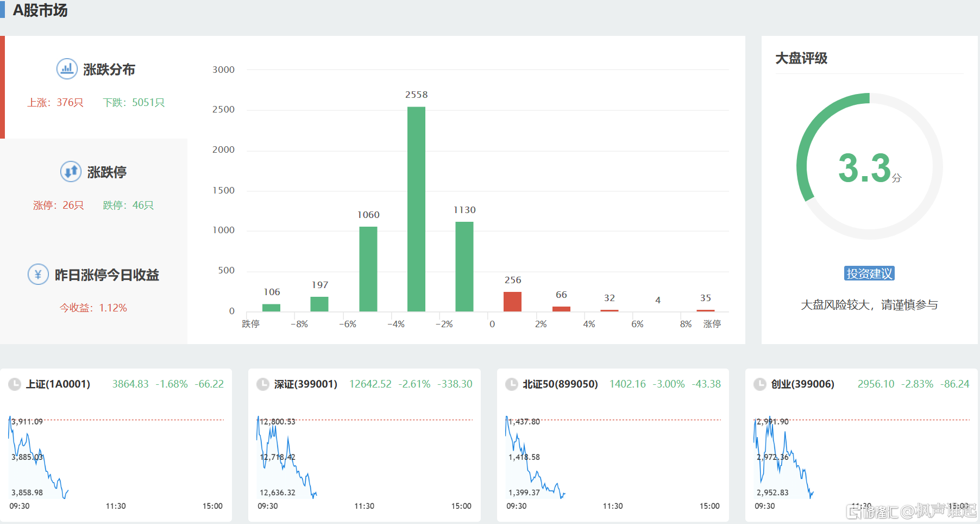Click the clock icon next to 深证(399001)

point(263,384)
